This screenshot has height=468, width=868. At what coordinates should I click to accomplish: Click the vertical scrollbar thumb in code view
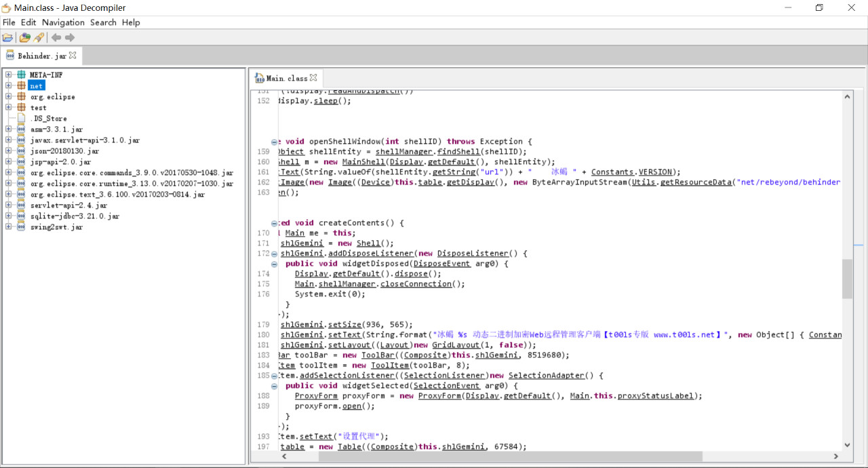coord(847,279)
